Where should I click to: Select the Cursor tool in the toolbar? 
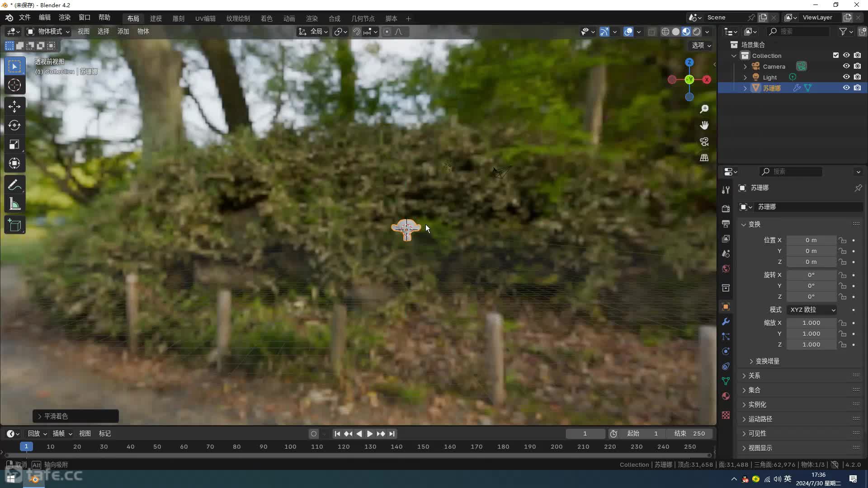pos(14,85)
